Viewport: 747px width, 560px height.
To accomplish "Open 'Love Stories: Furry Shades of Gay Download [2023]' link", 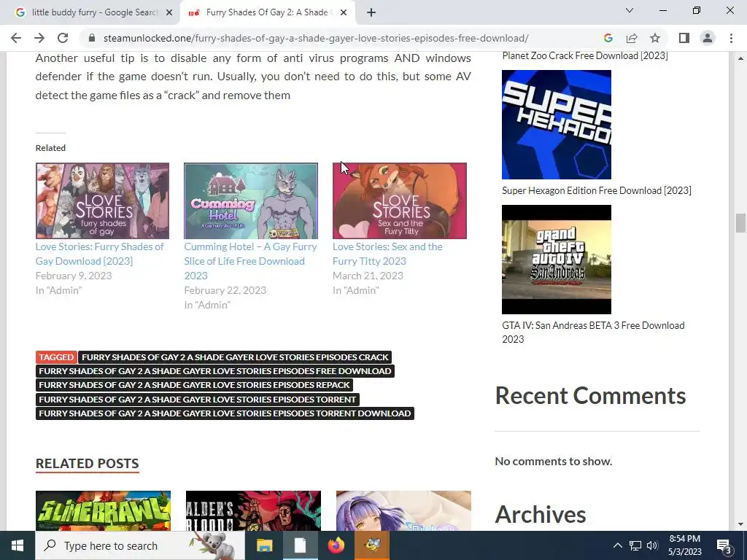I will [99, 254].
